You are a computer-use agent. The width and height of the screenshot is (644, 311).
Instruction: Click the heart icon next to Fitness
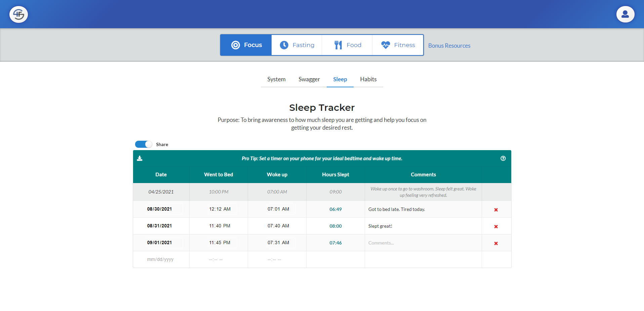click(x=386, y=45)
